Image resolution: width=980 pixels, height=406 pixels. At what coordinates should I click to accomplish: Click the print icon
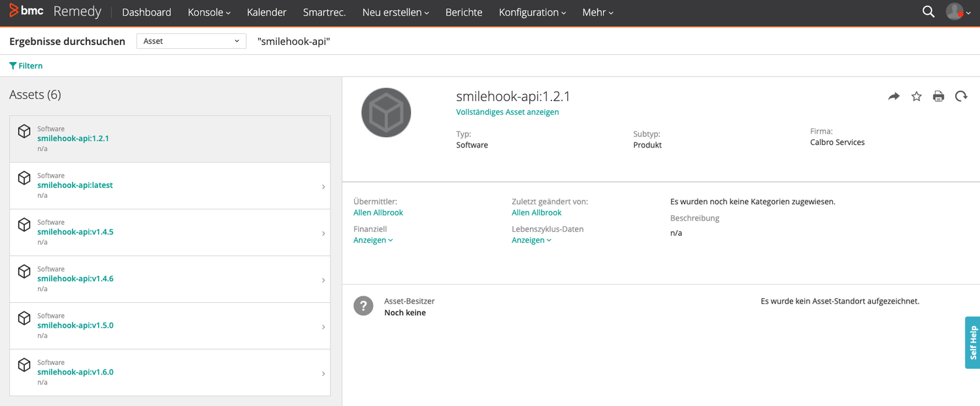click(938, 97)
